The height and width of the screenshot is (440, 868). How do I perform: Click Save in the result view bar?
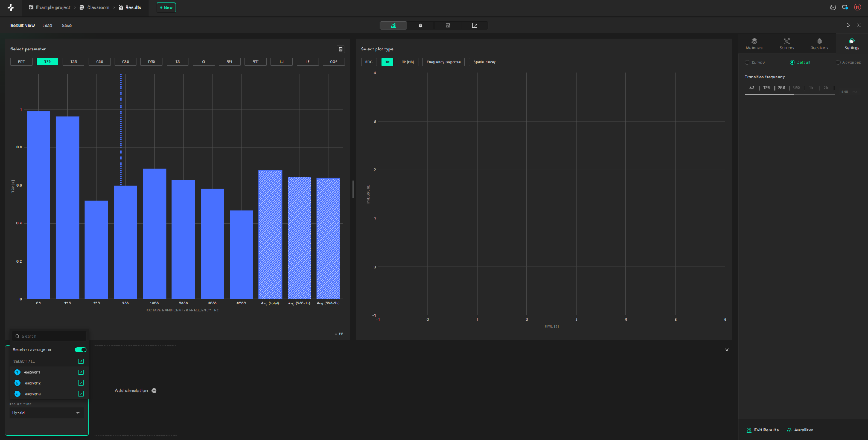[x=67, y=26]
